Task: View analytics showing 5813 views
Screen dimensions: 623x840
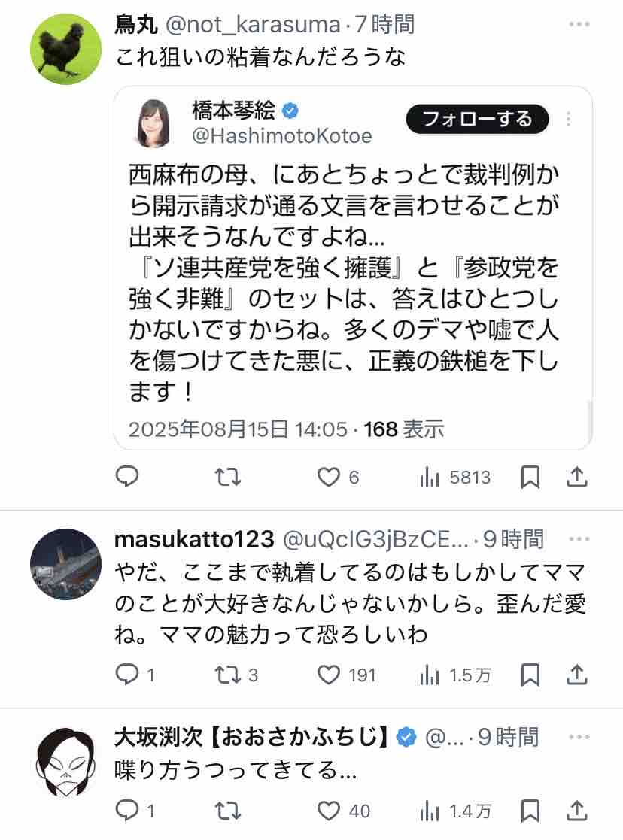Action: 454,477
